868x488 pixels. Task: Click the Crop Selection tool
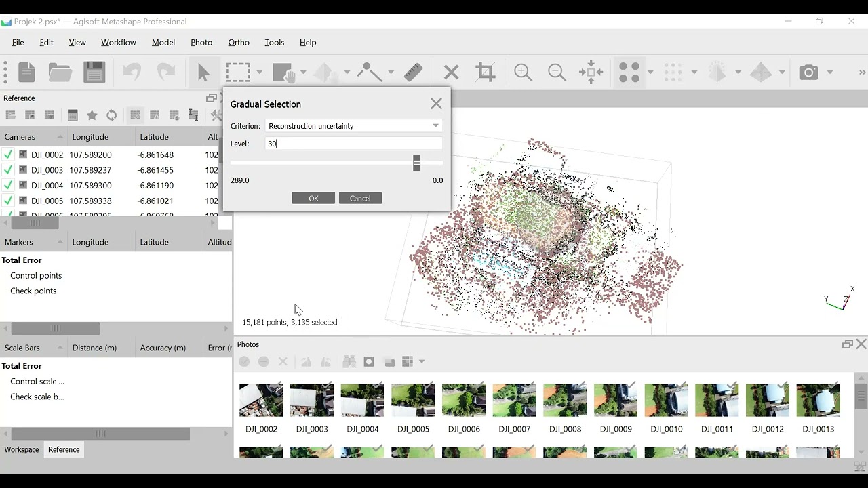pyautogui.click(x=486, y=73)
